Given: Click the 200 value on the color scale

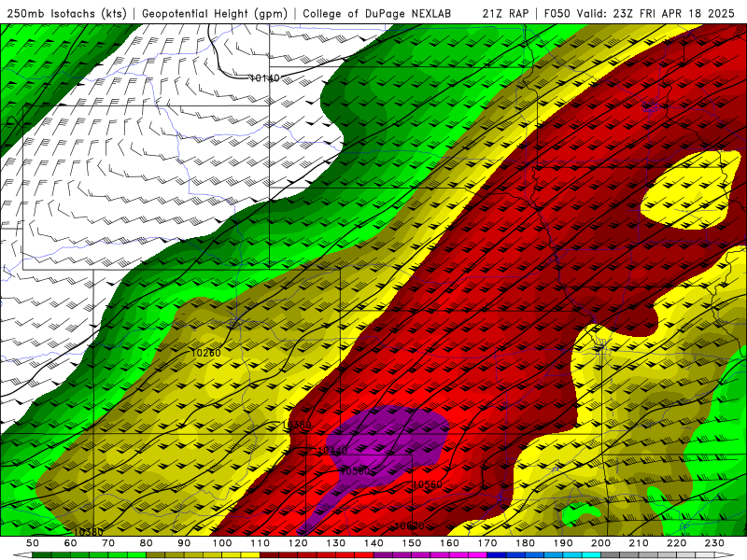Looking at the screenshot, I should pos(600,543).
